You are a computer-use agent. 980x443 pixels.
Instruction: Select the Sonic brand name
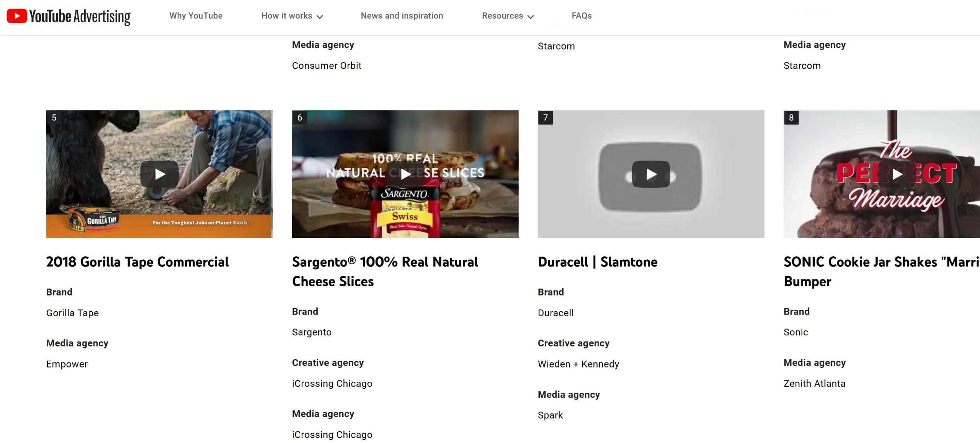click(x=796, y=332)
